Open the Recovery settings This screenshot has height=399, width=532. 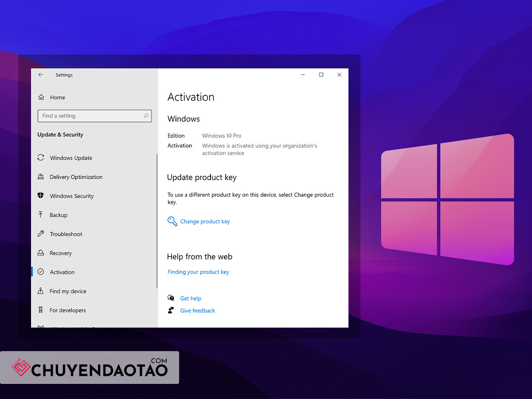tap(60, 253)
